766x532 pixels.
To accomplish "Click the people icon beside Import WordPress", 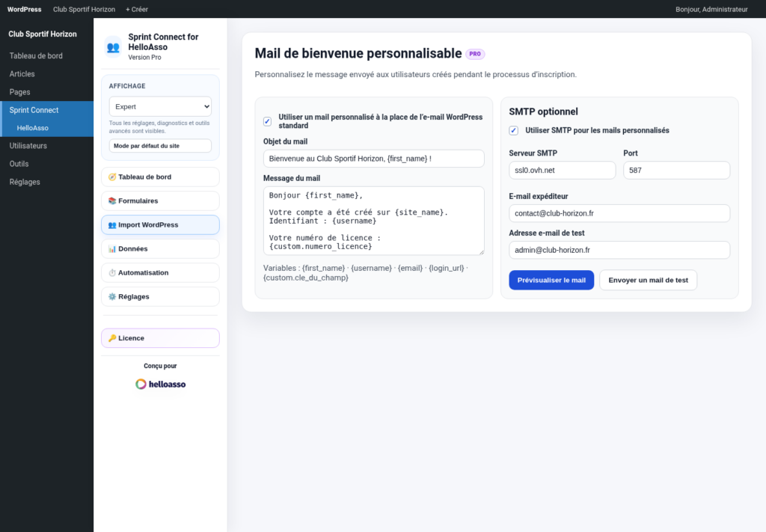I will click(x=112, y=224).
